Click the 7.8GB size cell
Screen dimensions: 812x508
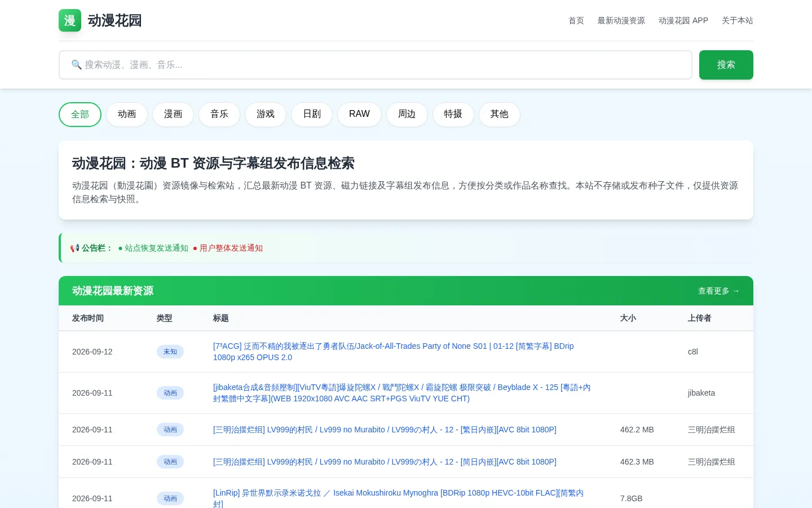click(632, 498)
